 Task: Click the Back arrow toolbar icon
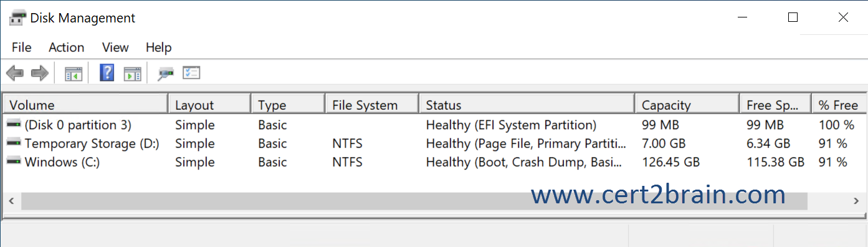(15, 74)
